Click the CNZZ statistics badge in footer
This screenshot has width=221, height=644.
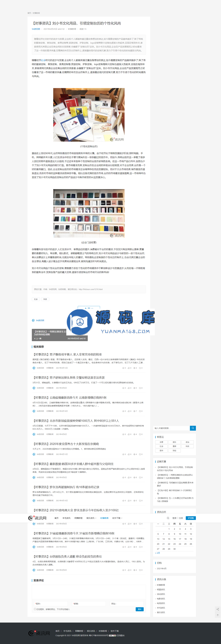pos(112,635)
